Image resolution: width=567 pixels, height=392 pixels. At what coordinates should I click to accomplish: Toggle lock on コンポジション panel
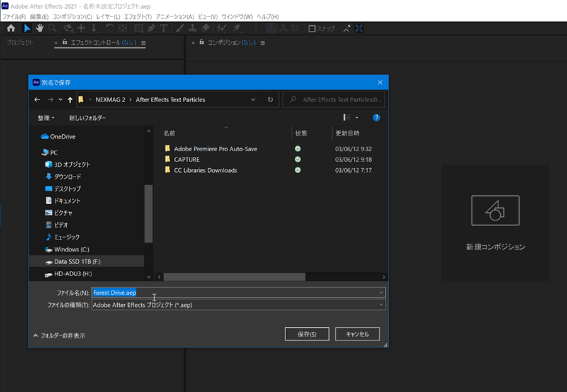202,42
